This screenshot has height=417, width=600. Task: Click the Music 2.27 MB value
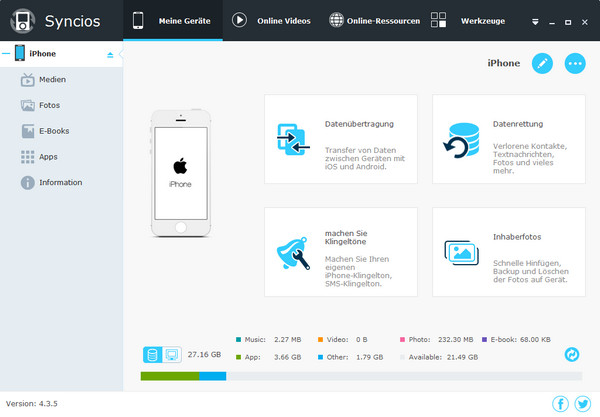[x=287, y=340]
